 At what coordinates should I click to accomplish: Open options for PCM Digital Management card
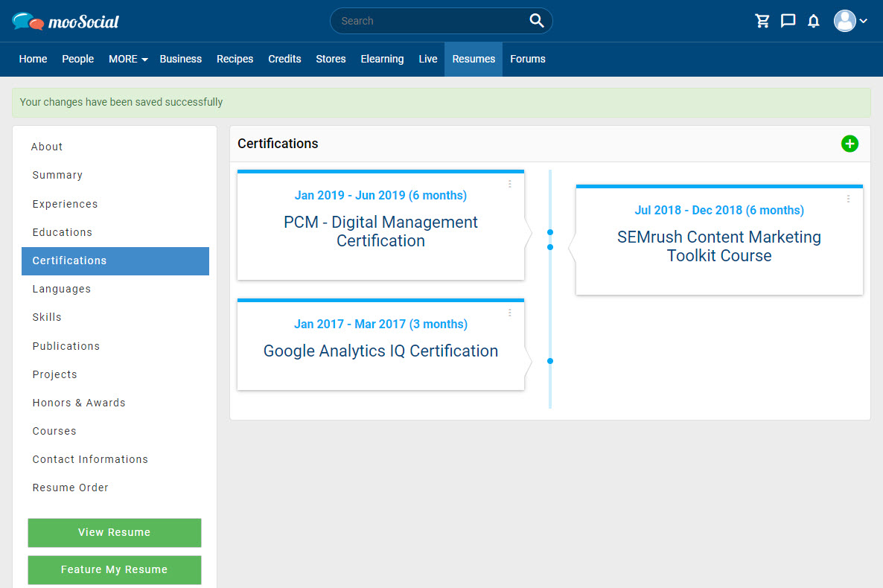click(510, 184)
